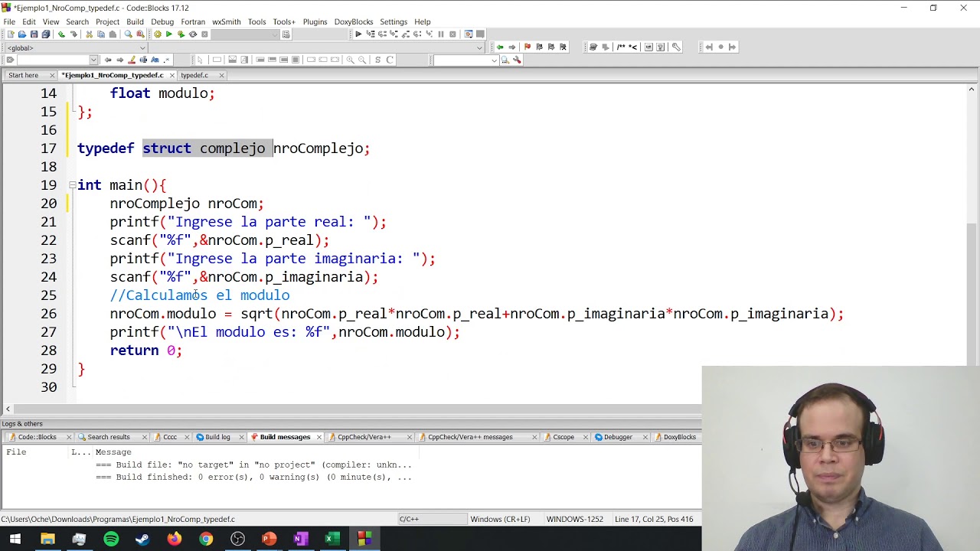Image resolution: width=980 pixels, height=551 pixels.
Task: Close the Start here tab
Action: (x=52, y=75)
